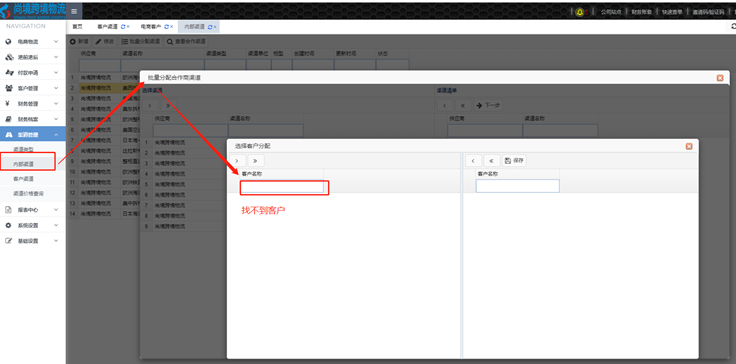Screen dimensions: 736x364
Task: Expand the 付款申请 sidebar menu
Action: 32,73
